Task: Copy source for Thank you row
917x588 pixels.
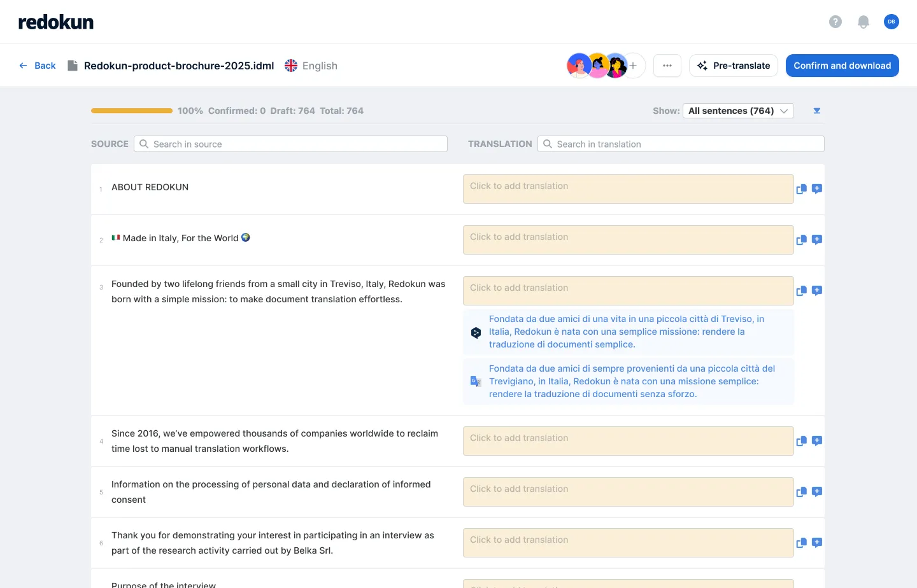Action: click(x=802, y=543)
